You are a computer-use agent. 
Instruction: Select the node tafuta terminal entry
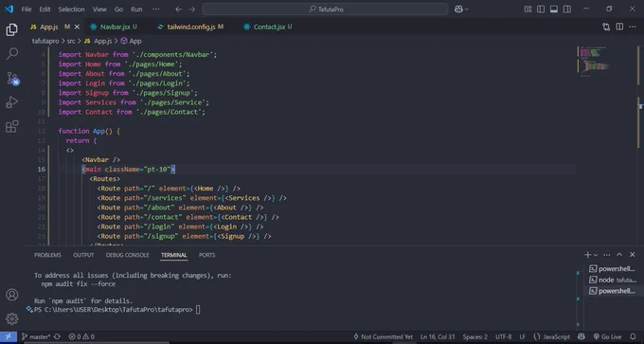[614, 280]
